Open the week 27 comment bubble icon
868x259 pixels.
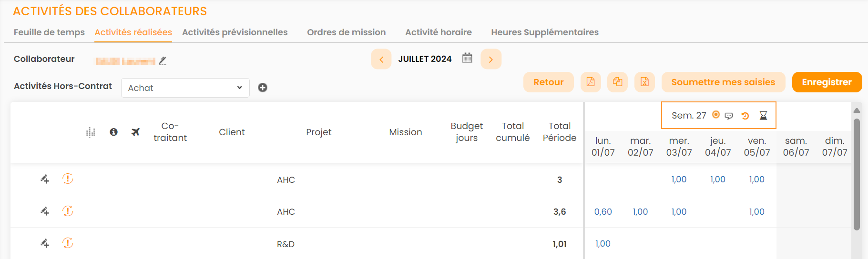pyautogui.click(x=729, y=116)
